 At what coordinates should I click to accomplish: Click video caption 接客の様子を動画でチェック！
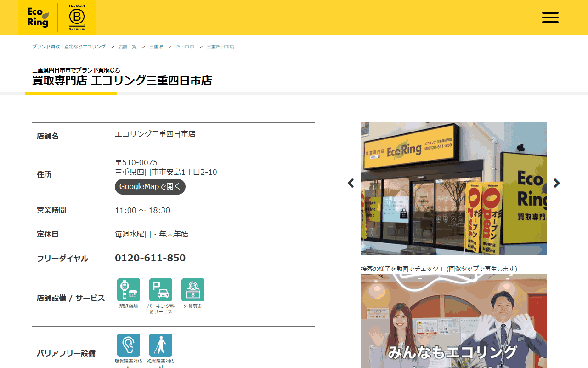click(x=403, y=269)
